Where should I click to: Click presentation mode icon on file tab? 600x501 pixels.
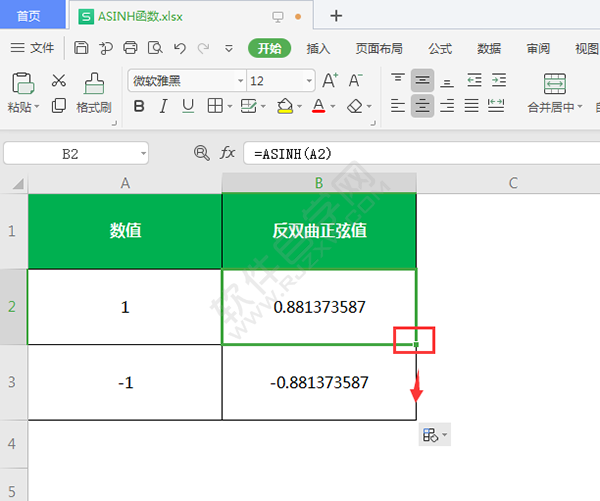[x=278, y=16]
